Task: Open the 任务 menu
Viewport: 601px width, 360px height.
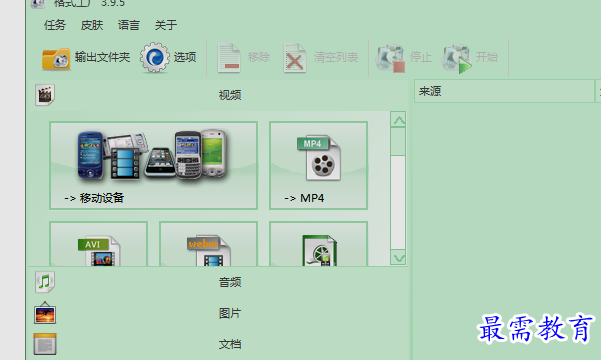Action: click(55, 25)
